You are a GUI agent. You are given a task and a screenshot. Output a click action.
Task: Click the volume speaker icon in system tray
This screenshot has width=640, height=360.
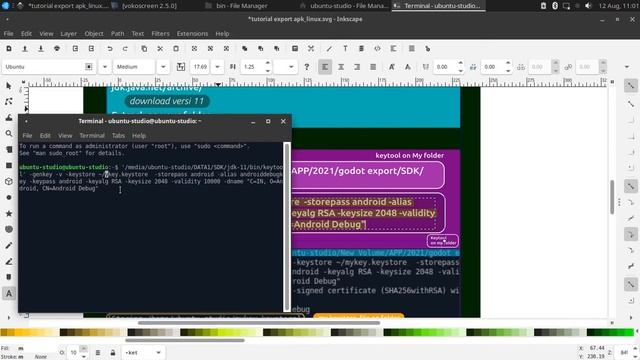pos(588,6)
